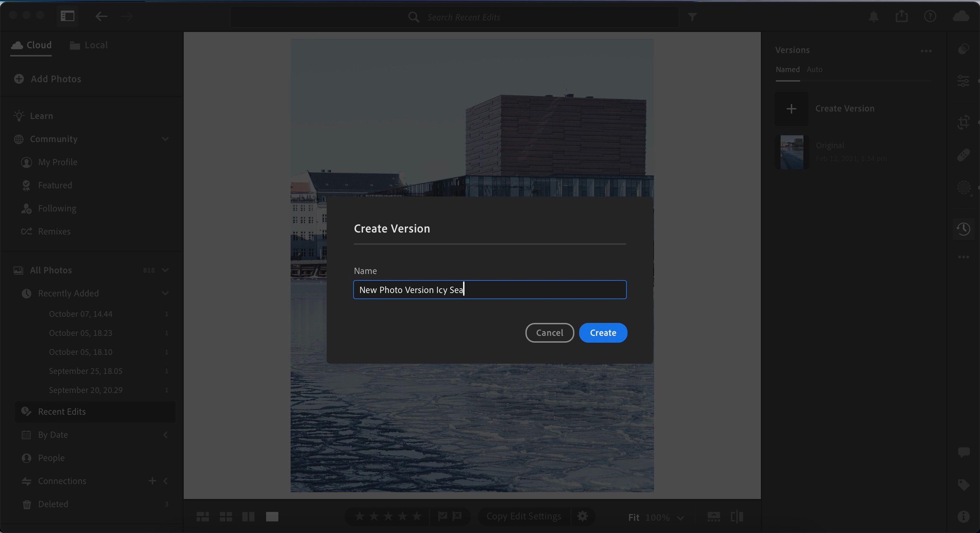Screen dimensions: 980x533
Task: Toggle the filmstrip at the bottom
Action: coord(714,516)
